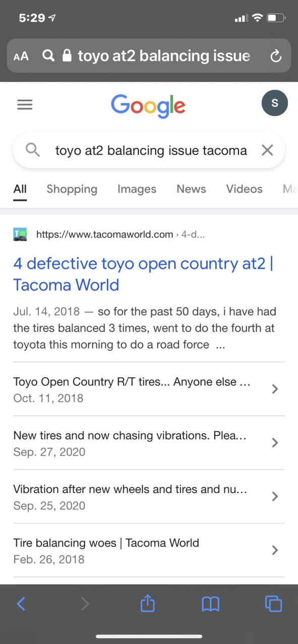Select the News tab
The image size is (298, 644).
191,189
